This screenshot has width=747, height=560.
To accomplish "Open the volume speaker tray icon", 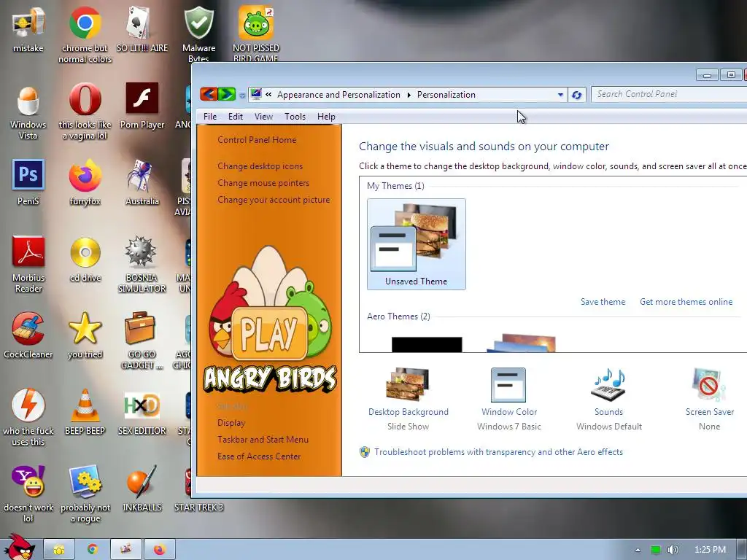I will (673, 550).
